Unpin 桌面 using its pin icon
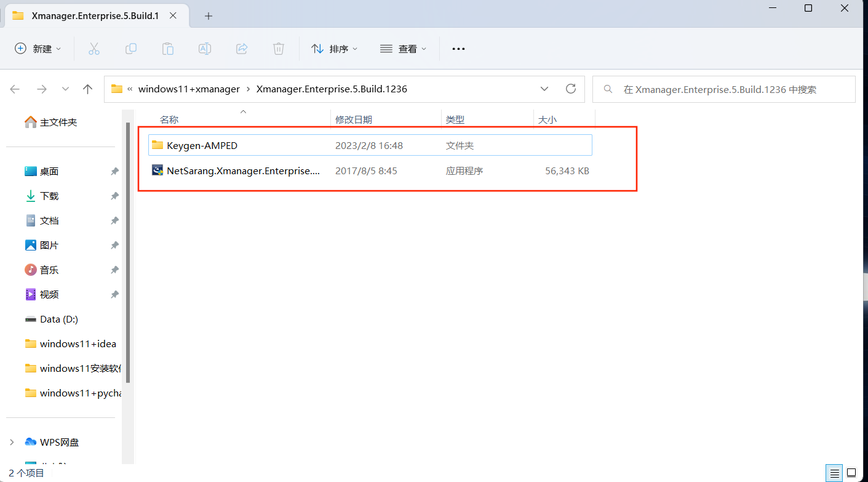 pyautogui.click(x=114, y=172)
